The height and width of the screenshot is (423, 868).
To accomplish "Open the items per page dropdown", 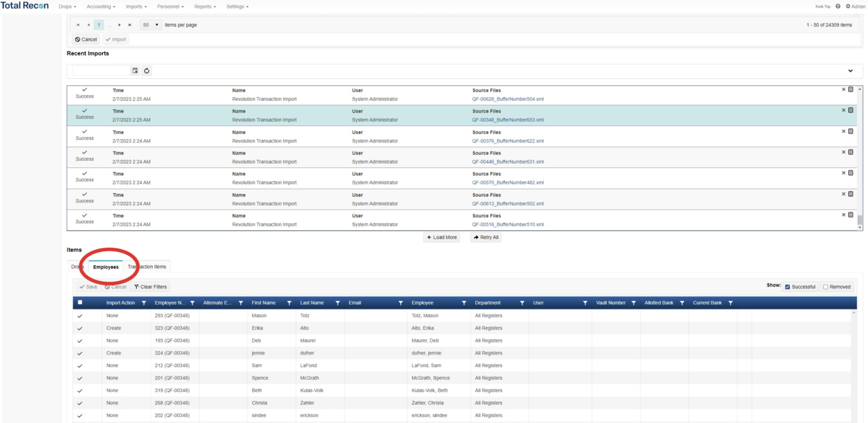I will 151,25.
